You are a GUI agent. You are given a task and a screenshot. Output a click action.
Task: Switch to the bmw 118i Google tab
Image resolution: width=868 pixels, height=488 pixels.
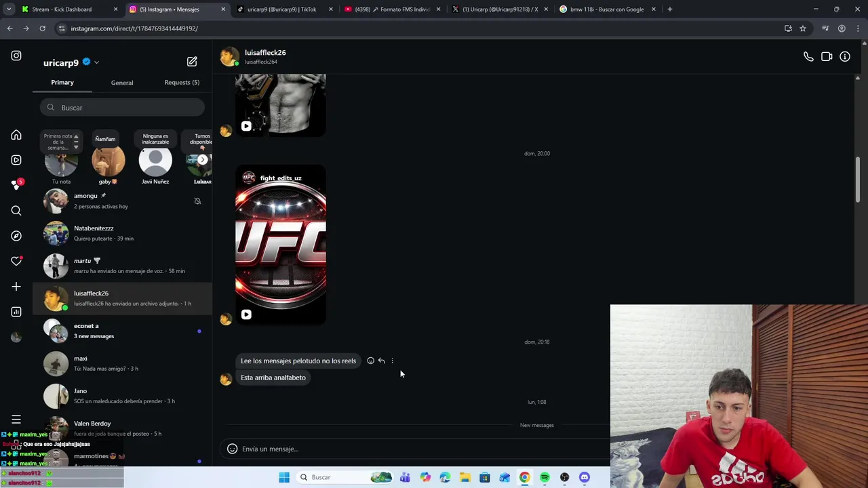(x=607, y=9)
